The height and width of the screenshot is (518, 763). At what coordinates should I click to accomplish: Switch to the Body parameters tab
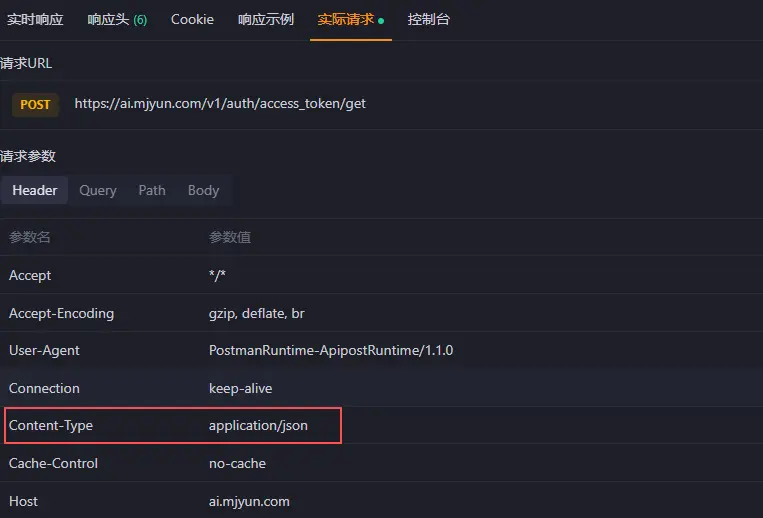click(x=203, y=190)
